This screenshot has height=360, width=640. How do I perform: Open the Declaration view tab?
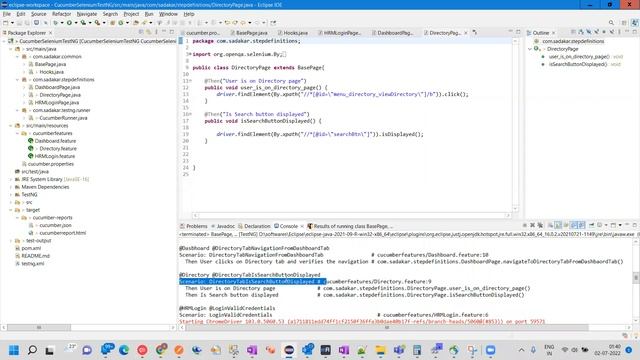254,226
